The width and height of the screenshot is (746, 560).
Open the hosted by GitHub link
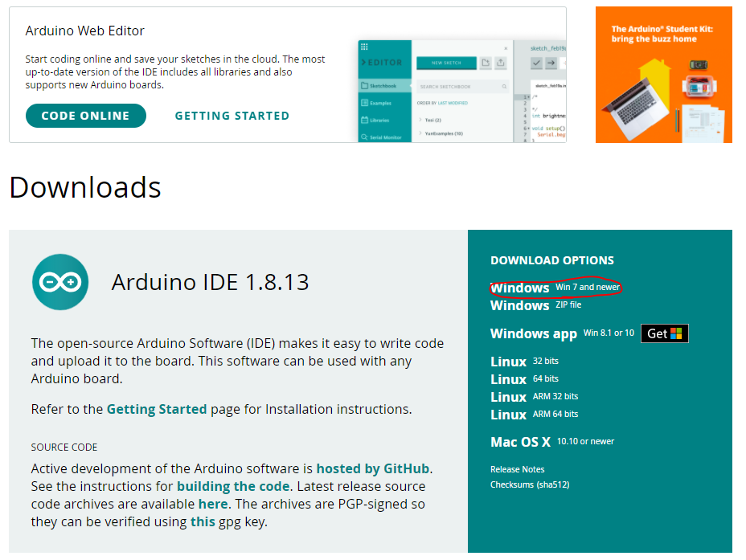372,468
